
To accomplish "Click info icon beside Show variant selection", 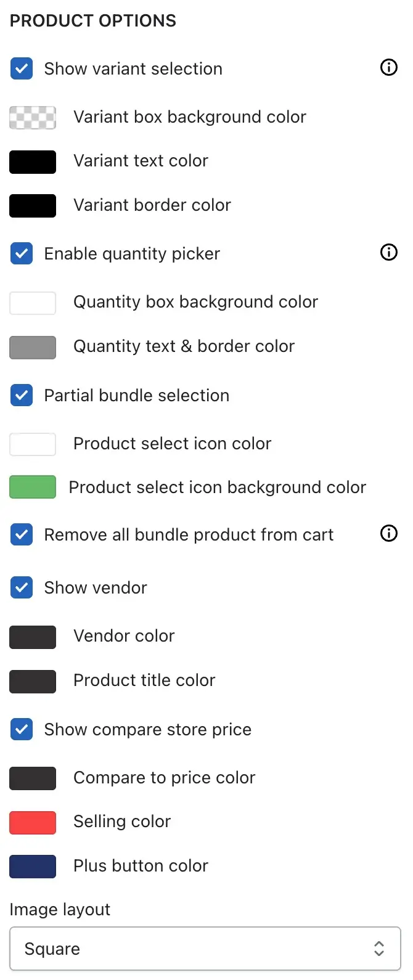I will (x=389, y=67).
